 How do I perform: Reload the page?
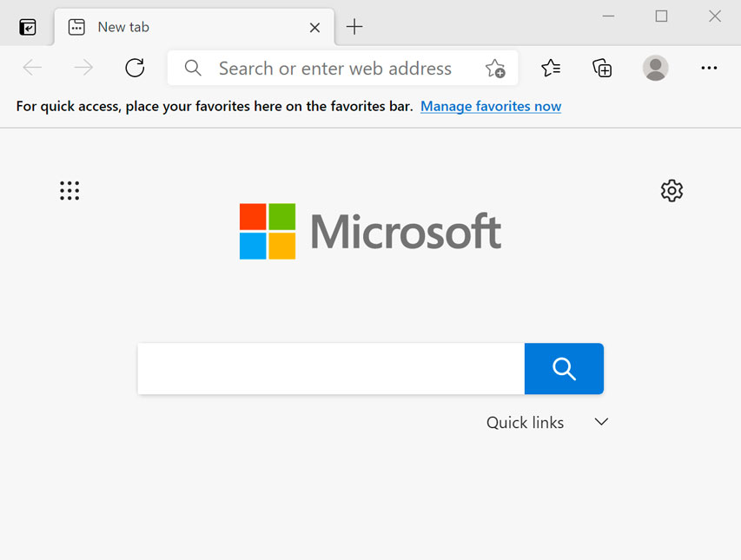(x=135, y=68)
